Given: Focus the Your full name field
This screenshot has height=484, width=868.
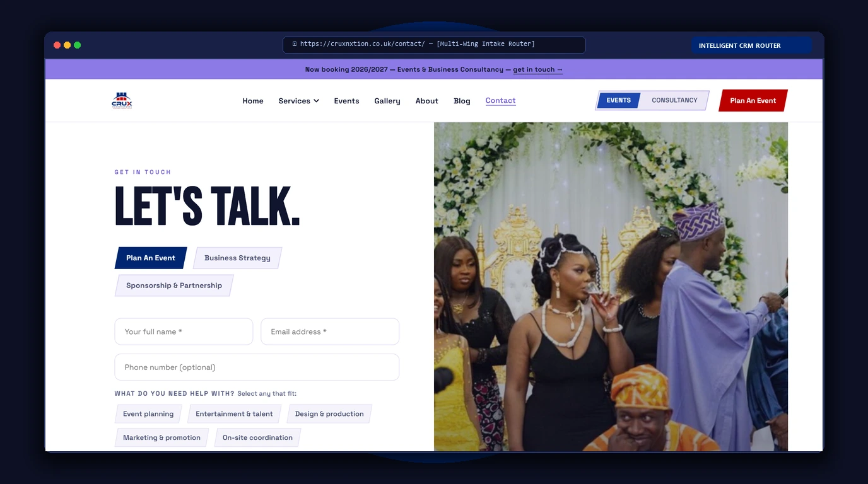Looking at the screenshot, I should click(184, 331).
